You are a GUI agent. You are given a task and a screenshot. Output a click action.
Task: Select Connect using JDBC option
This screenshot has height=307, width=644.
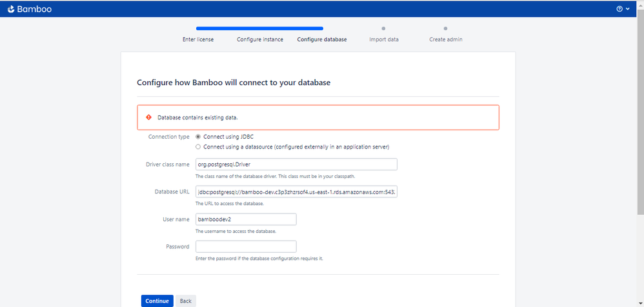pos(198,137)
